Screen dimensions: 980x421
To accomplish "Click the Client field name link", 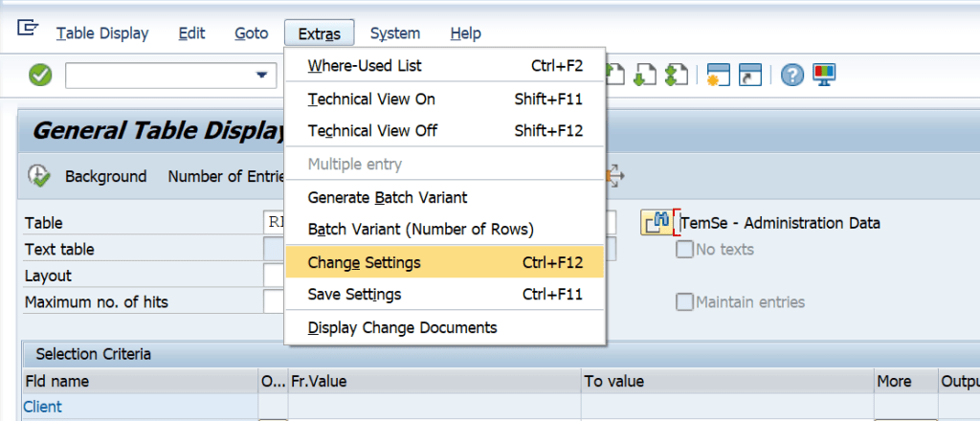I will [42, 407].
